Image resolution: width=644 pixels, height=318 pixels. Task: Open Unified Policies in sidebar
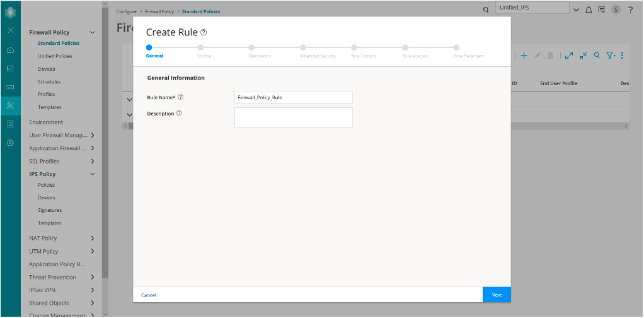[55, 56]
